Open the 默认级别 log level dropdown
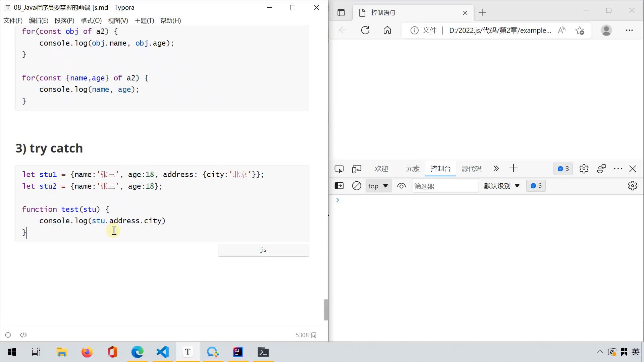644x362 pixels. 502,186
